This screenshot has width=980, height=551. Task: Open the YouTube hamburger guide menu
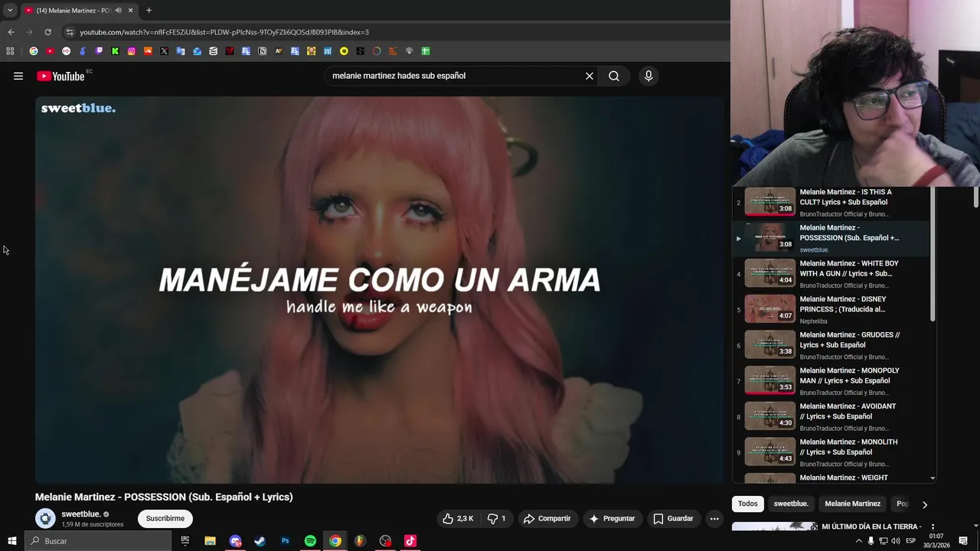18,76
